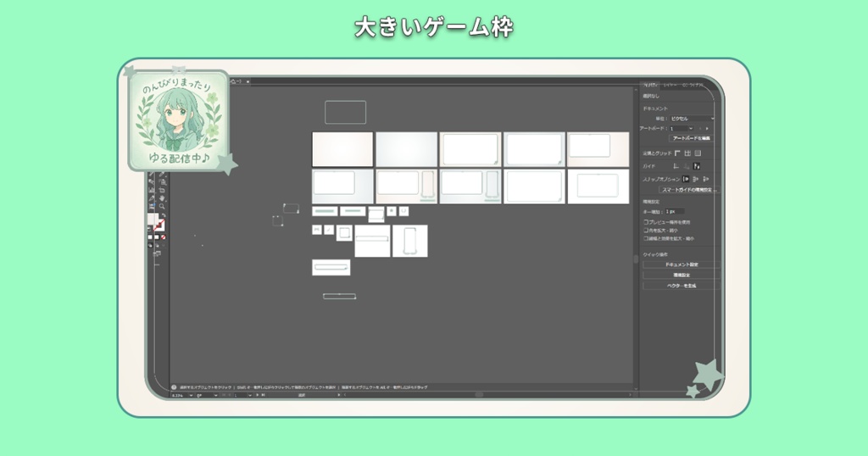Image resolution: width=868 pixels, height=456 pixels.
Task: Click the first ガイド show guides icon
Action: 676,166
